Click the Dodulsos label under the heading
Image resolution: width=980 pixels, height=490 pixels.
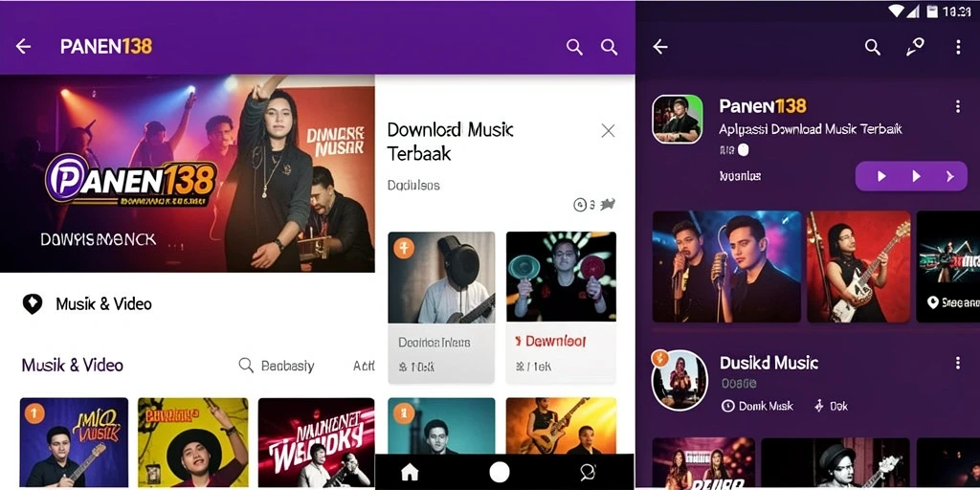[x=413, y=185]
